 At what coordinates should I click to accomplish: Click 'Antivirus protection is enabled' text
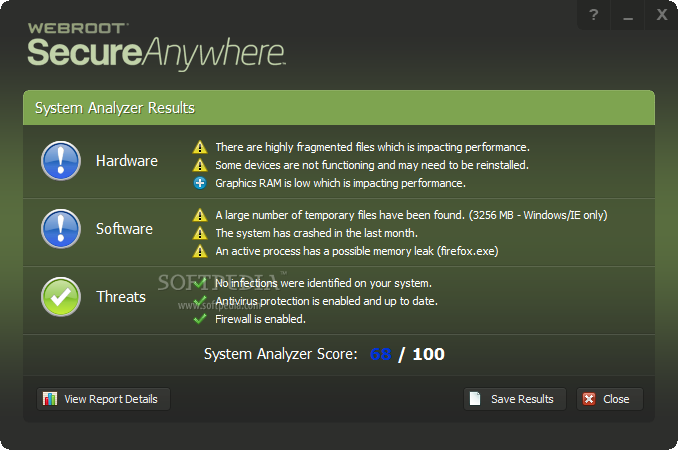(x=326, y=301)
